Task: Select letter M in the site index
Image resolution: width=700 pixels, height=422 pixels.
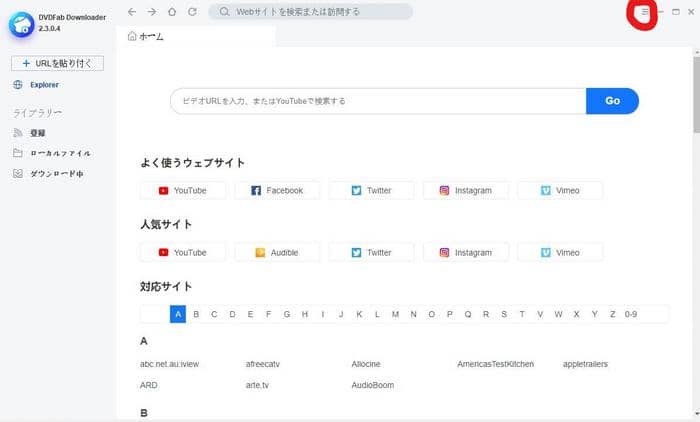Action: pyautogui.click(x=395, y=314)
